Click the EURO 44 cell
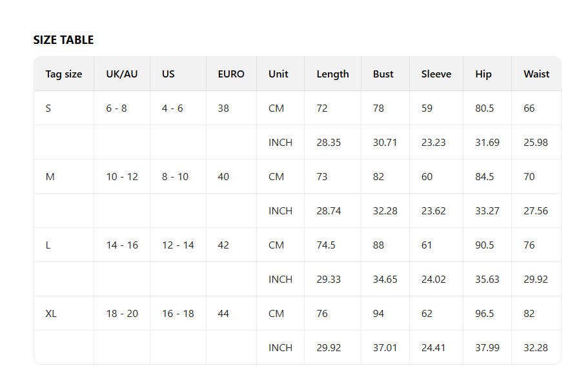588x388 pixels. pos(223,314)
